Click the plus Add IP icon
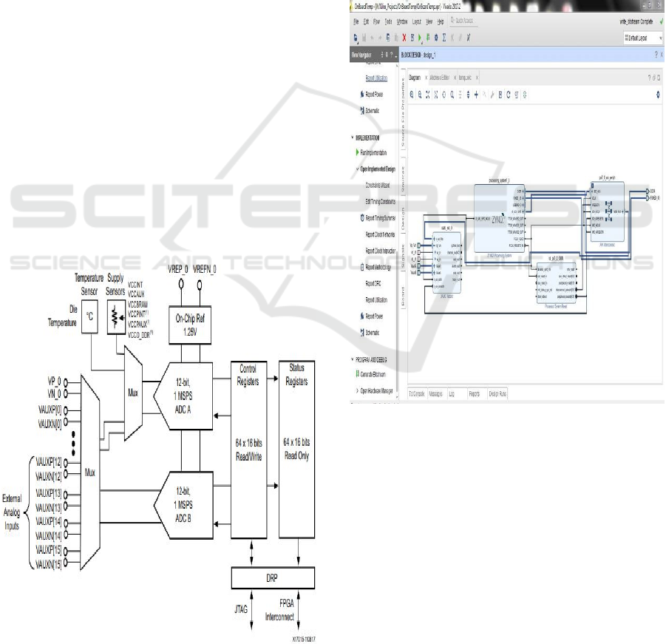This screenshot has width=666, height=644. (476, 95)
